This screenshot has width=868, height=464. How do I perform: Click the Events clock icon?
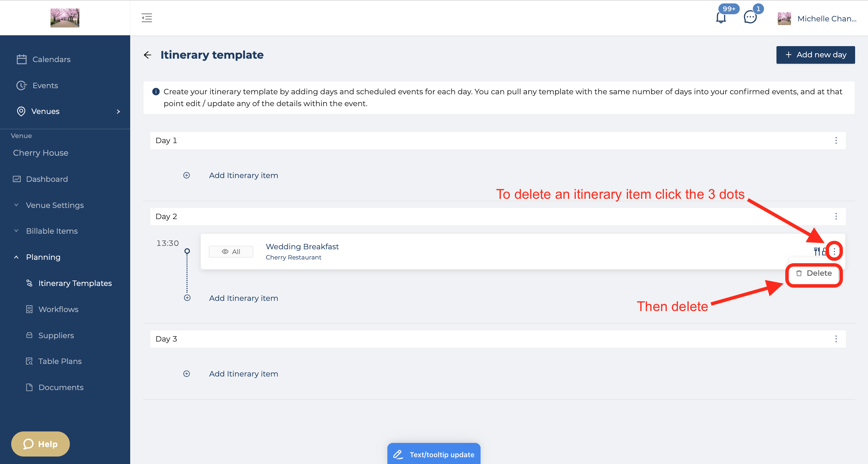click(x=22, y=85)
